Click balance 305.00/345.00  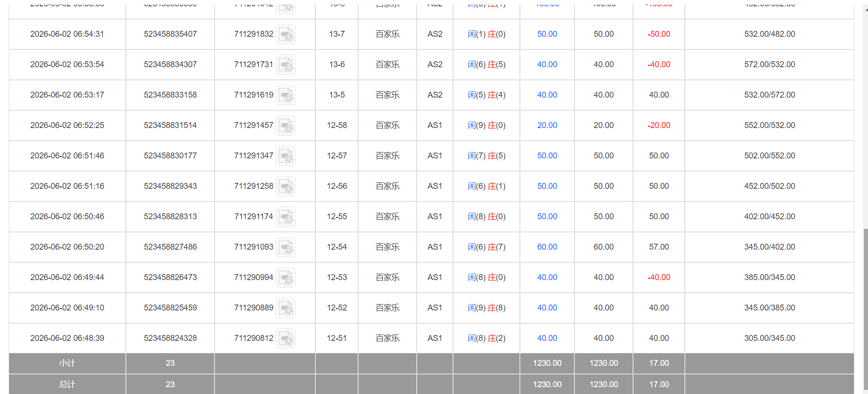(x=770, y=338)
